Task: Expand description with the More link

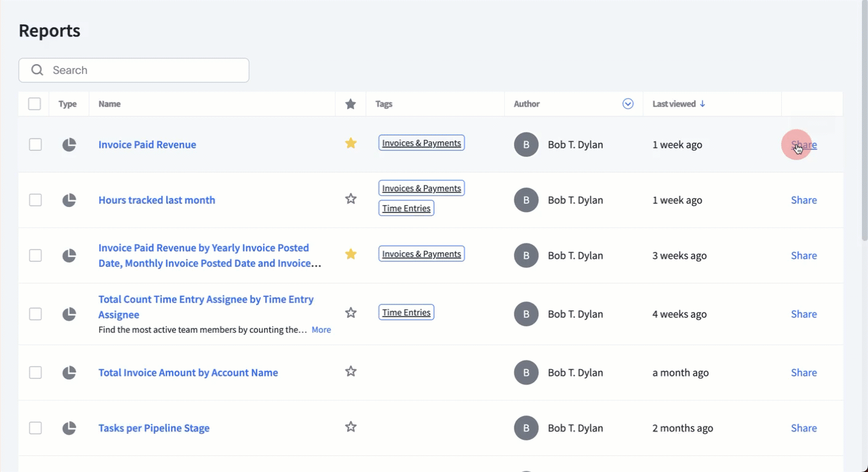Action: click(x=321, y=330)
